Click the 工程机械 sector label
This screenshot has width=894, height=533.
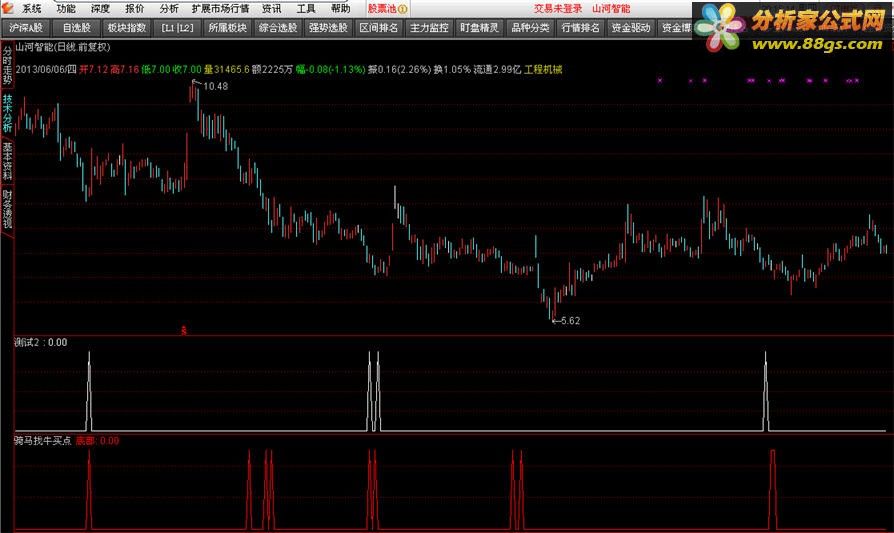(x=543, y=70)
